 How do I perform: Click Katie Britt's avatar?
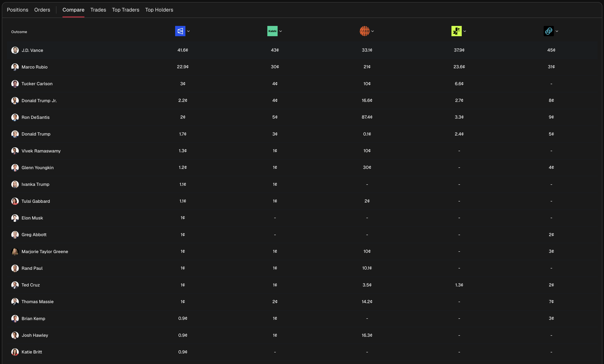(15, 352)
